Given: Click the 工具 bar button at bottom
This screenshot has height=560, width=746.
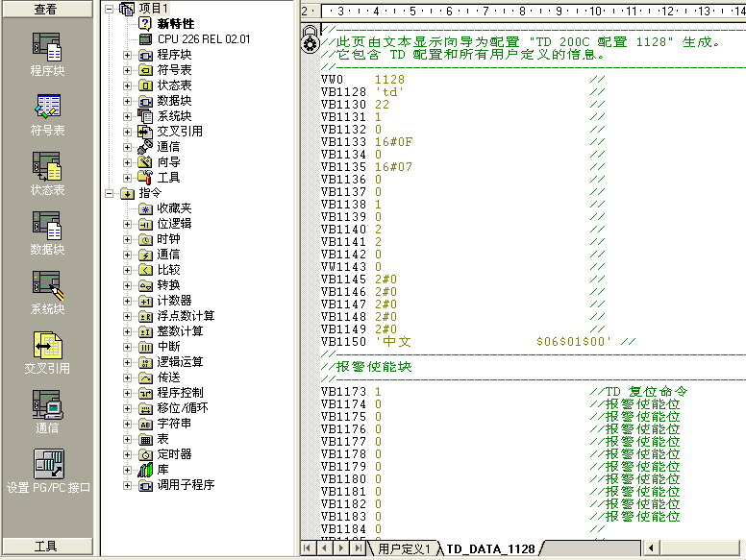Looking at the screenshot, I should click(46, 546).
